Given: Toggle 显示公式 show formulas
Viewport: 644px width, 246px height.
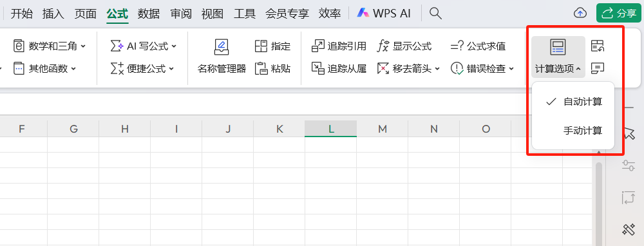Looking at the screenshot, I should [404, 46].
